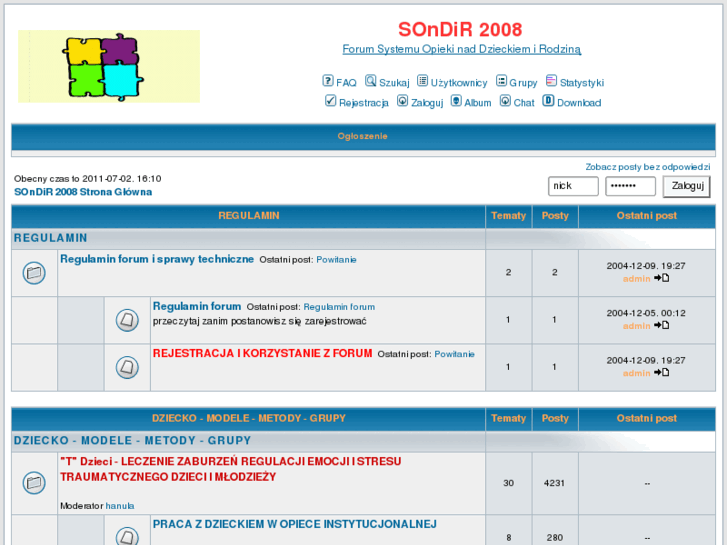Open REJESTRACJA I KORZYSTANIE Z FORUM
The width and height of the screenshot is (727, 545).
pos(262,353)
